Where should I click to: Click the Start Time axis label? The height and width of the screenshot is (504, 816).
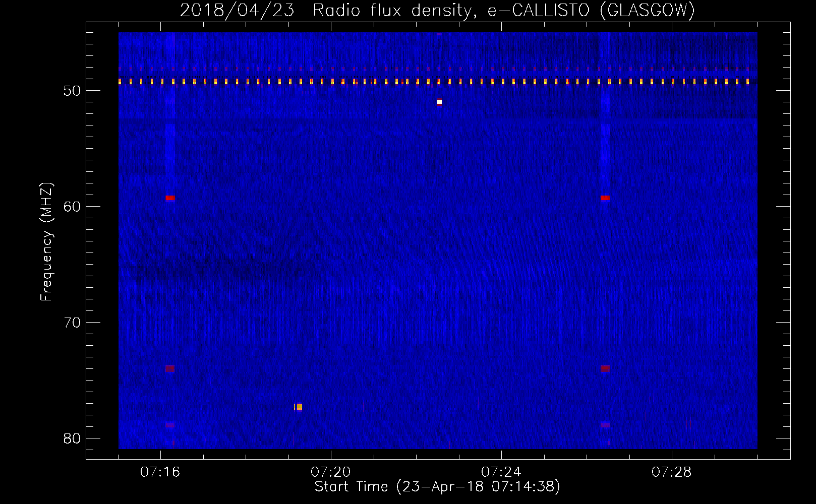(x=437, y=487)
